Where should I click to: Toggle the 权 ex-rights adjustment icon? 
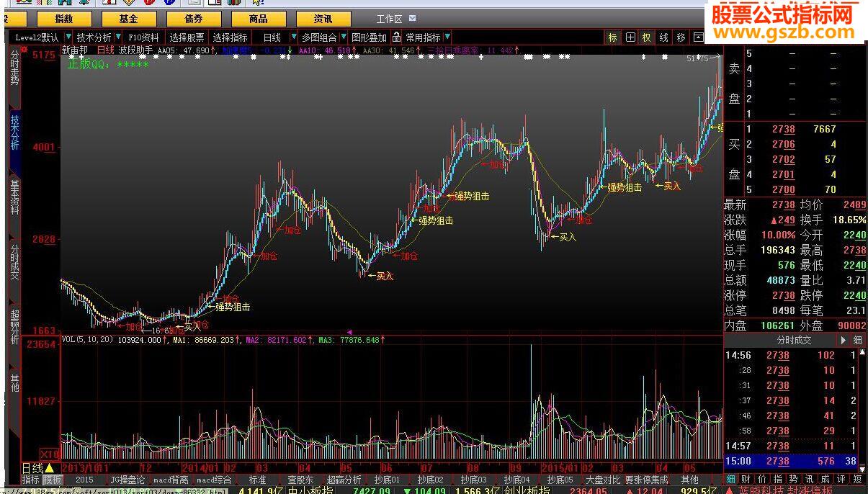coord(647,37)
